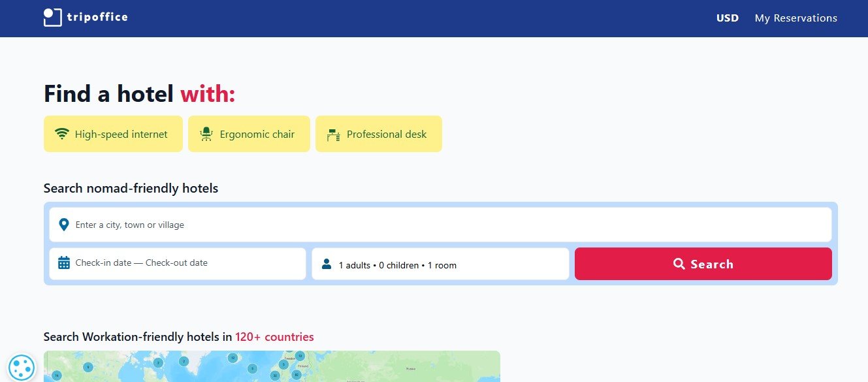Focus the city, town or village field
Image resolution: width=868 pixels, height=382 pixels.
pos(444,225)
